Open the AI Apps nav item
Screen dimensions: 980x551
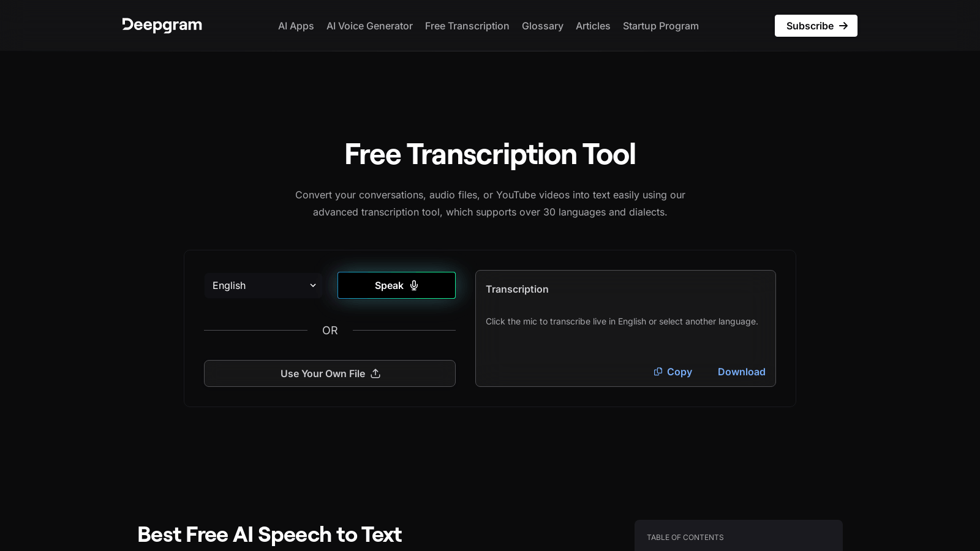(296, 26)
